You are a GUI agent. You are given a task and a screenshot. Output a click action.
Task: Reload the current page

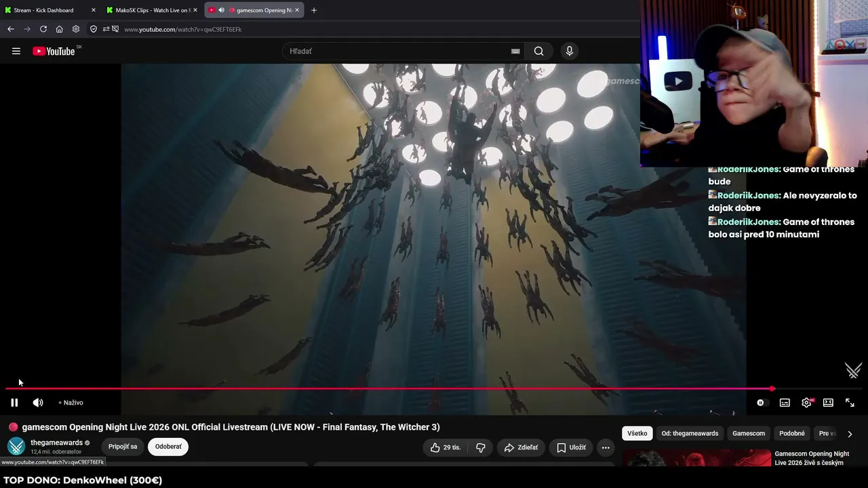[x=43, y=29]
